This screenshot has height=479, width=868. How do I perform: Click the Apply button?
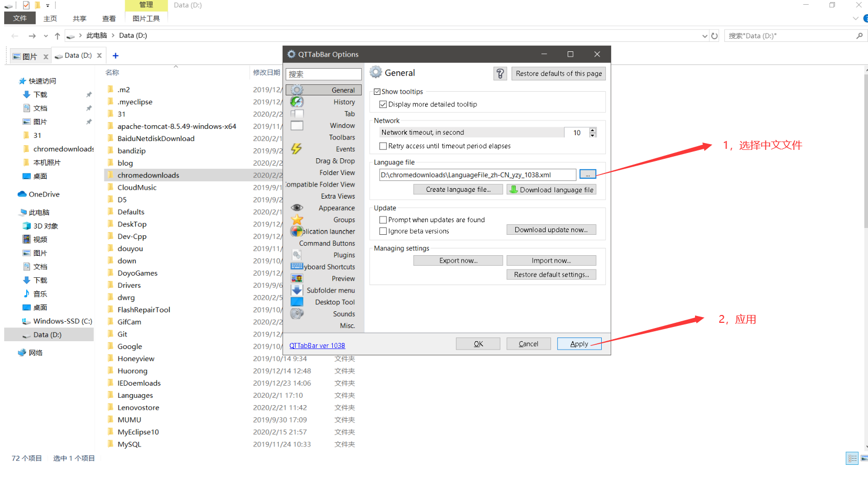[579, 344]
